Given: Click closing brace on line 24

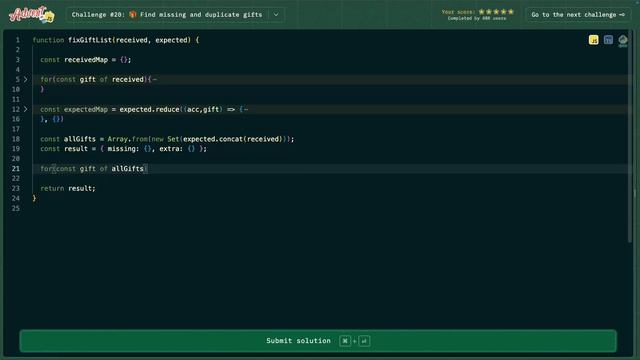Looking at the screenshot, I should (x=34, y=198).
